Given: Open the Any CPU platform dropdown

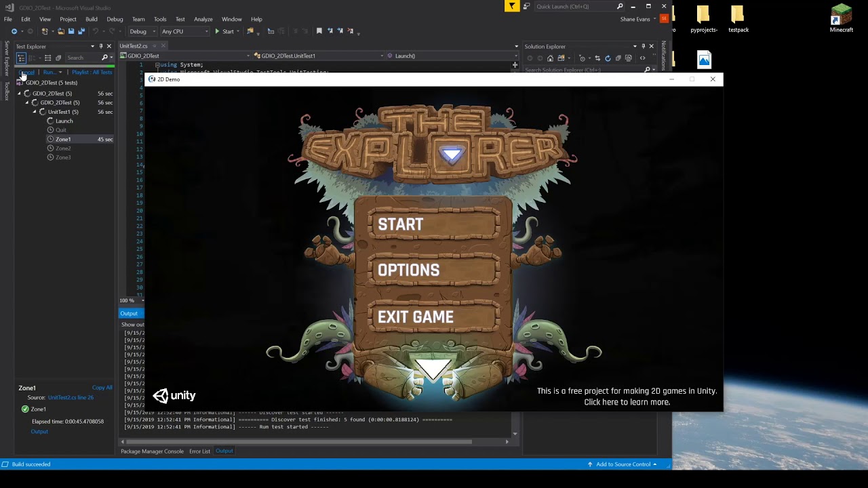Looking at the screenshot, I should coord(206,31).
